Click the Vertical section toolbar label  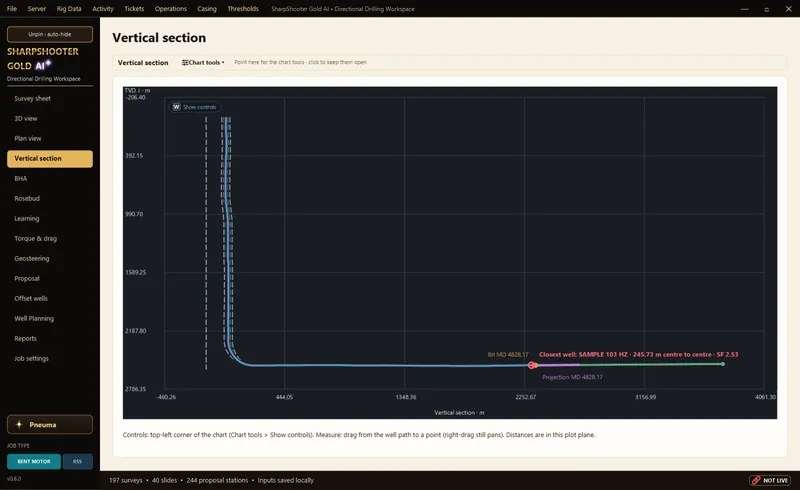[143, 63]
